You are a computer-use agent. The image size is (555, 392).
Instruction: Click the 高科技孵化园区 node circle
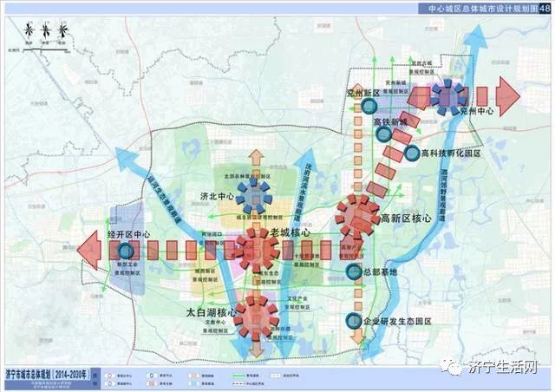[x=410, y=154]
